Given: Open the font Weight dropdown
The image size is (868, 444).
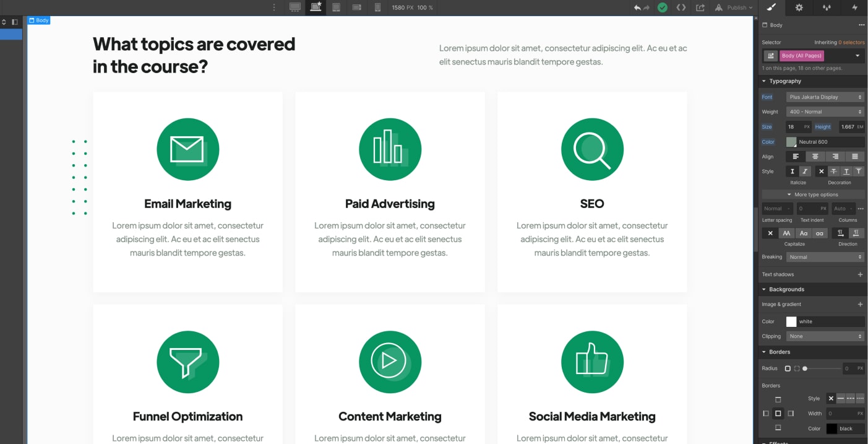Looking at the screenshot, I should (x=825, y=111).
